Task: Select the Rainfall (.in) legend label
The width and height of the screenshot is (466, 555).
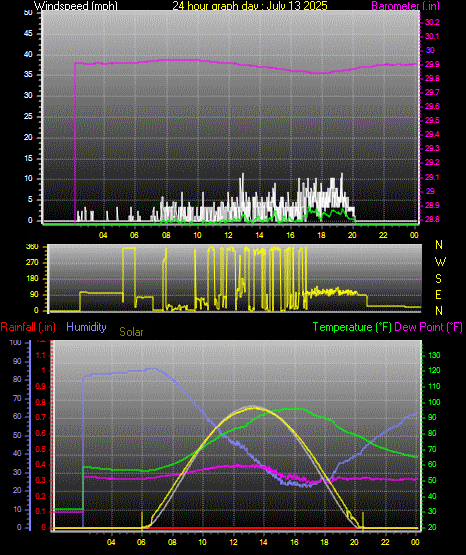Action: 28,327
